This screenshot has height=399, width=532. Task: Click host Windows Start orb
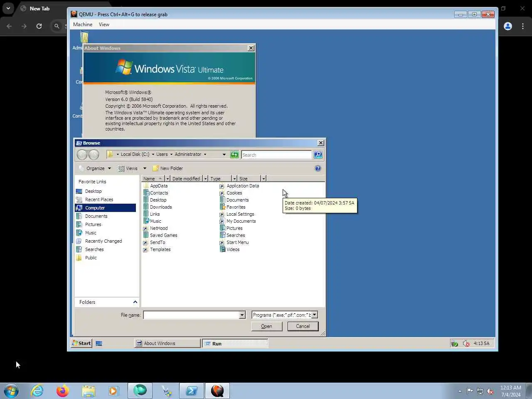tap(11, 391)
